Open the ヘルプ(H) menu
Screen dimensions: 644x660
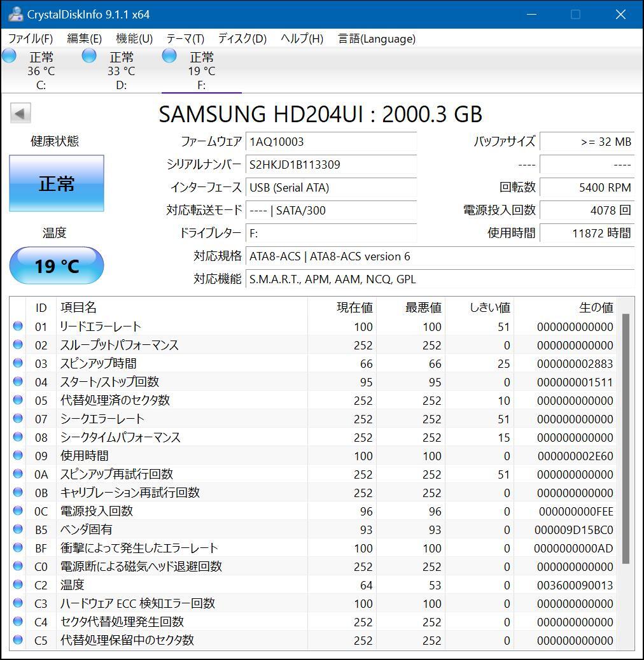point(302,39)
